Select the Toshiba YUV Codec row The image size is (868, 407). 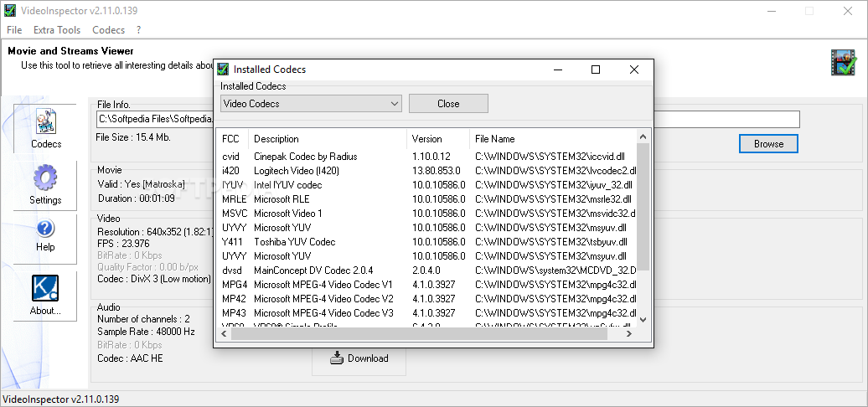pyautogui.click(x=427, y=242)
